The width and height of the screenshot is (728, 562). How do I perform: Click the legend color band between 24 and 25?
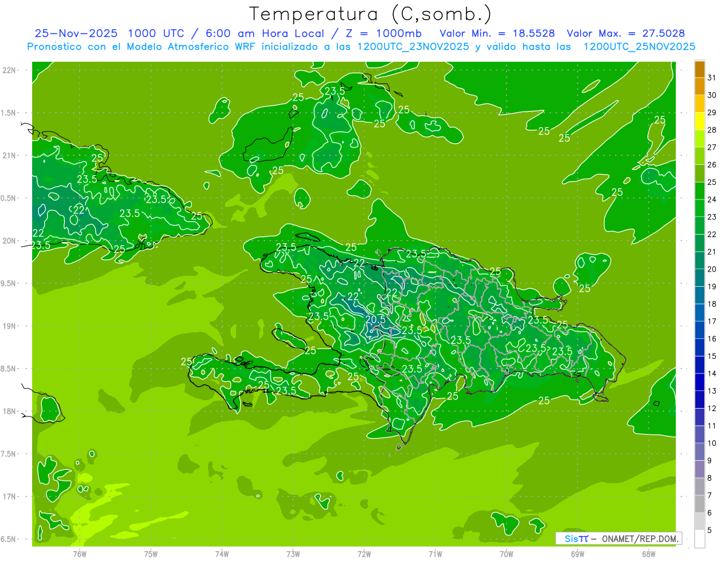699,191
